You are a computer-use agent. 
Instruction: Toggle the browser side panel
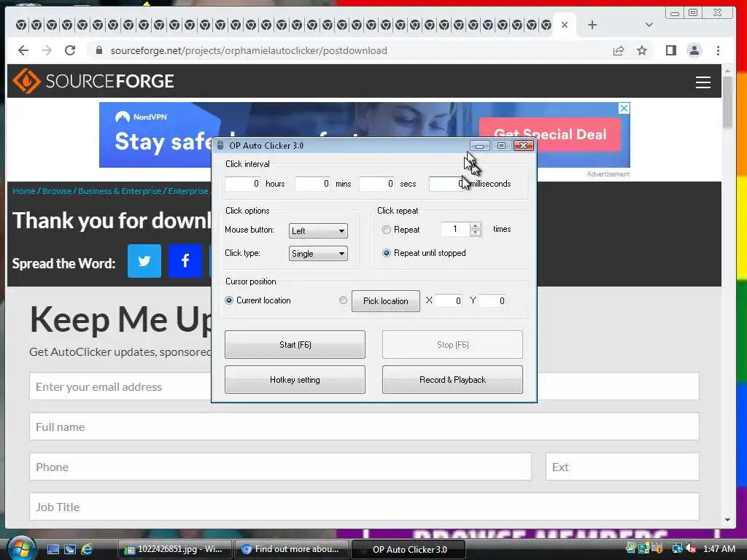pyautogui.click(x=671, y=50)
